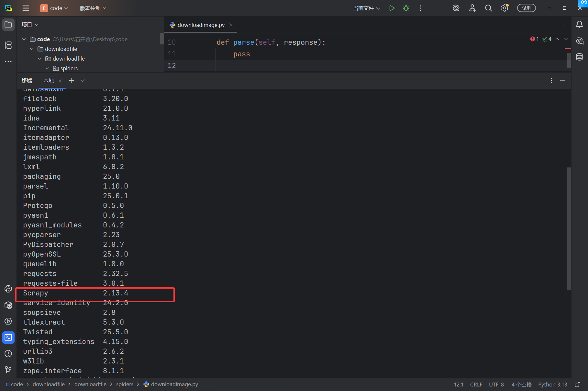Open Problems tool window
Viewport: 588px width, 391px height.
pyautogui.click(x=8, y=354)
